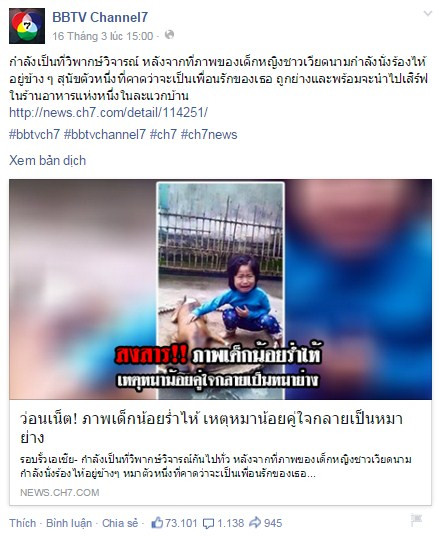Select the #bbtvchannel7 hashtag
Viewport: 439px width, 536px height.
pyautogui.click(x=105, y=134)
